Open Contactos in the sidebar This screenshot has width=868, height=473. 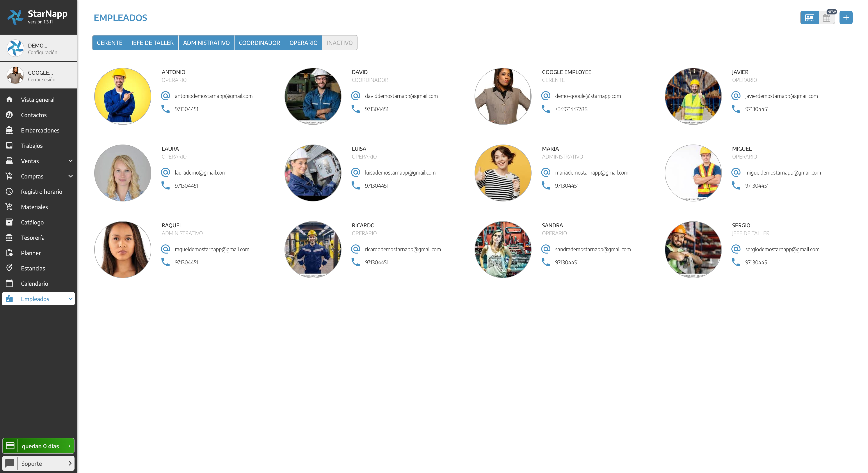pos(34,115)
